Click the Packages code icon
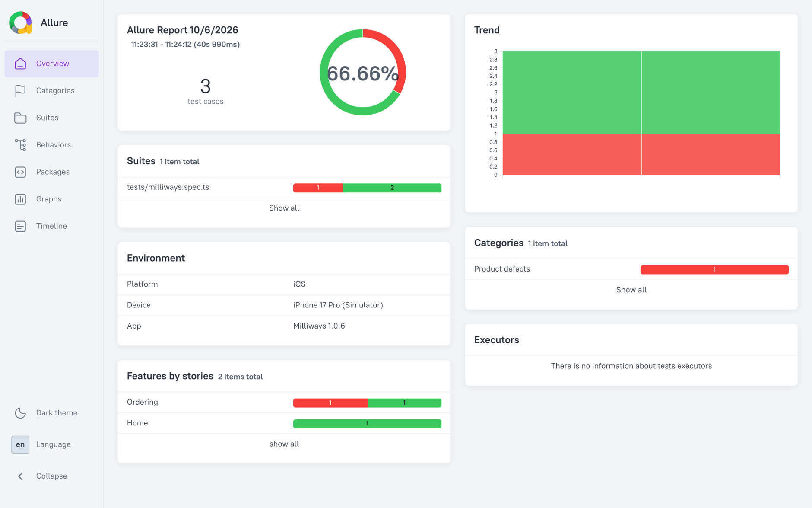The height and width of the screenshot is (508, 812). pyautogui.click(x=20, y=172)
